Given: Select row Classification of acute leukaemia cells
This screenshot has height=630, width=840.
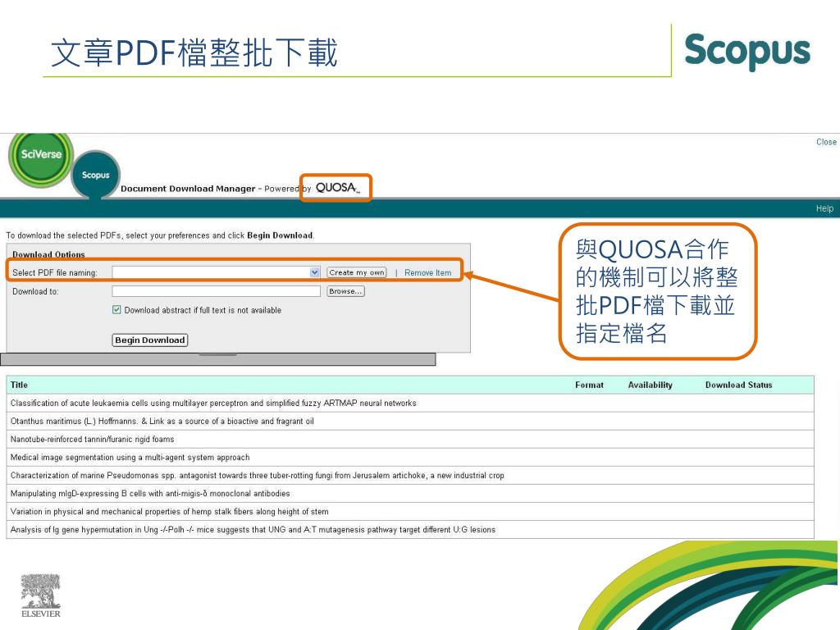Looking at the screenshot, I should tap(410, 403).
